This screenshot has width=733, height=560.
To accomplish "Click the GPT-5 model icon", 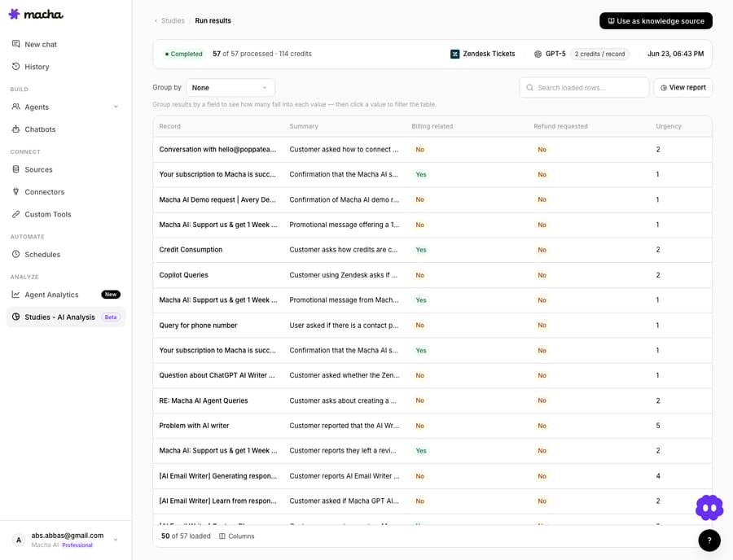I will 538,55.
